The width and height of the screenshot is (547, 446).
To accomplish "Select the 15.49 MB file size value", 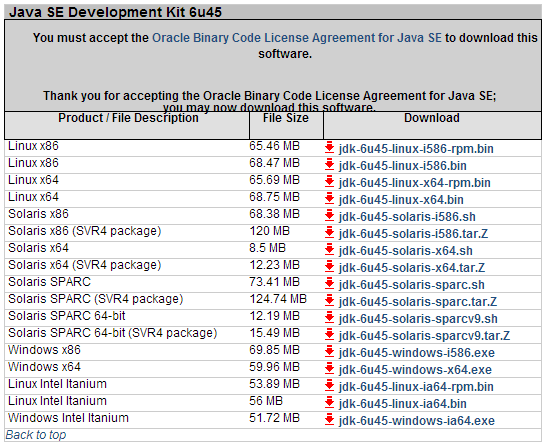I will click(x=274, y=333).
